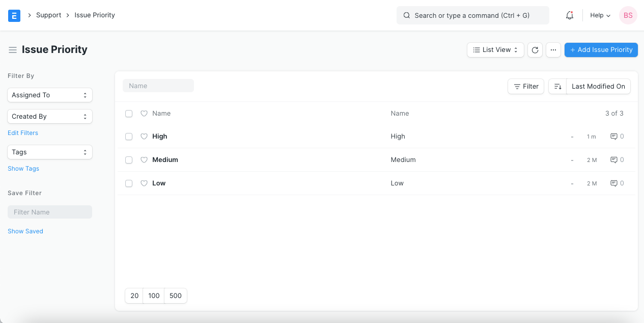This screenshot has width=644, height=323.
Task: Tick the Medium row checkbox
Action: point(129,160)
